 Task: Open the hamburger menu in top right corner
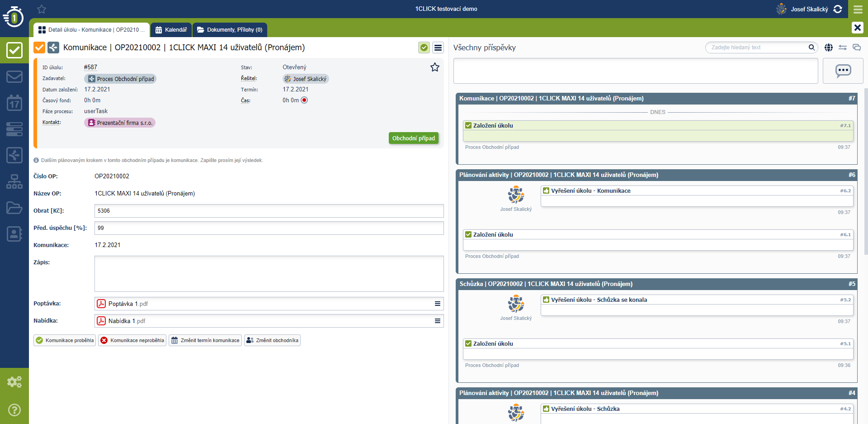pyautogui.click(x=858, y=9)
